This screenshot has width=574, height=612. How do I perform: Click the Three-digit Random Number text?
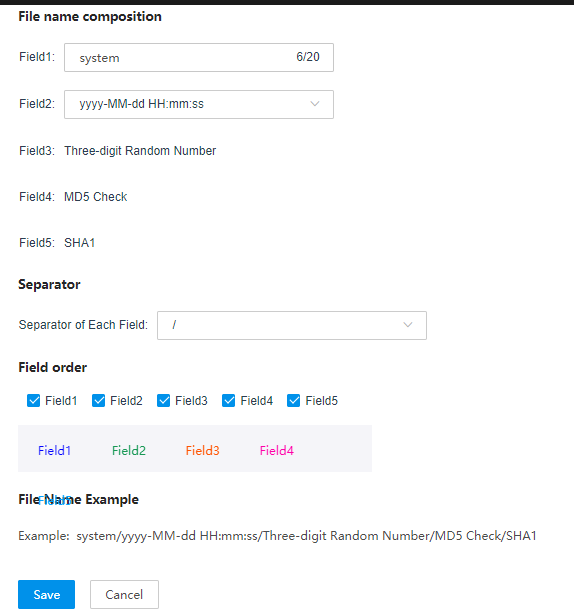click(x=140, y=151)
